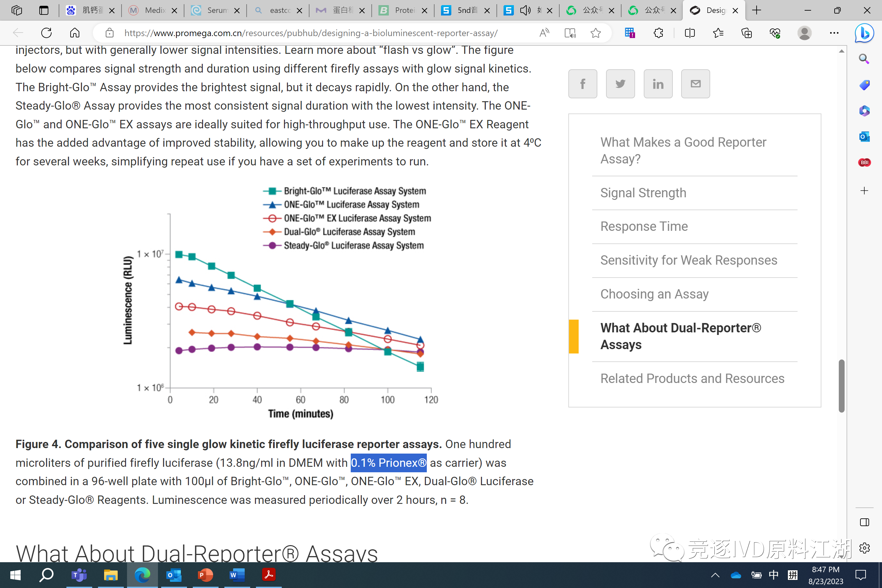Viewport: 882px width, 588px height.
Task: Open the Extensions puzzle icon
Action: click(x=658, y=33)
